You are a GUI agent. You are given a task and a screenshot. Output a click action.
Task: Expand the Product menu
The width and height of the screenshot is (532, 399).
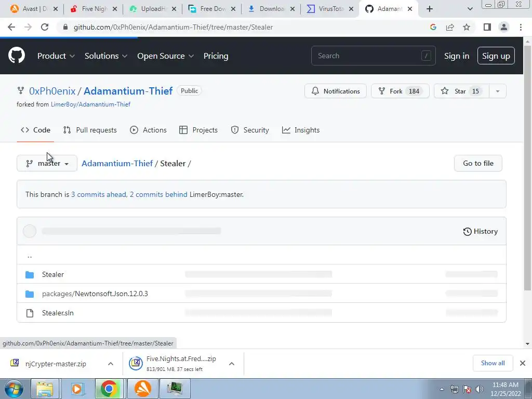pos(56,56)
